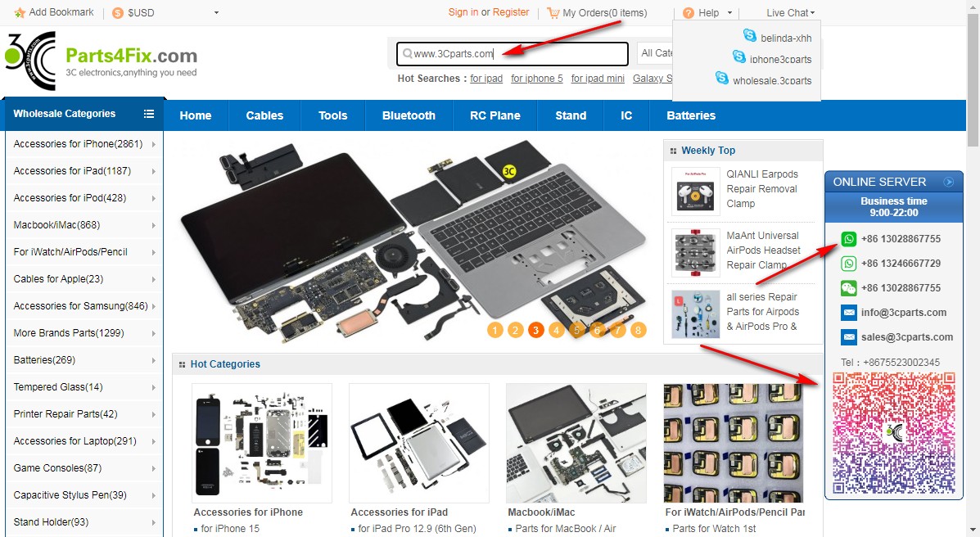
Task: Open the $USD currency dropdown
Action: point(172,12)
